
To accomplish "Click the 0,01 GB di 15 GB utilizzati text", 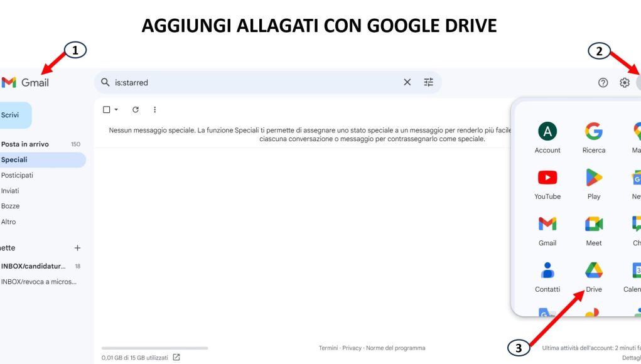I will tap(135, 358).
